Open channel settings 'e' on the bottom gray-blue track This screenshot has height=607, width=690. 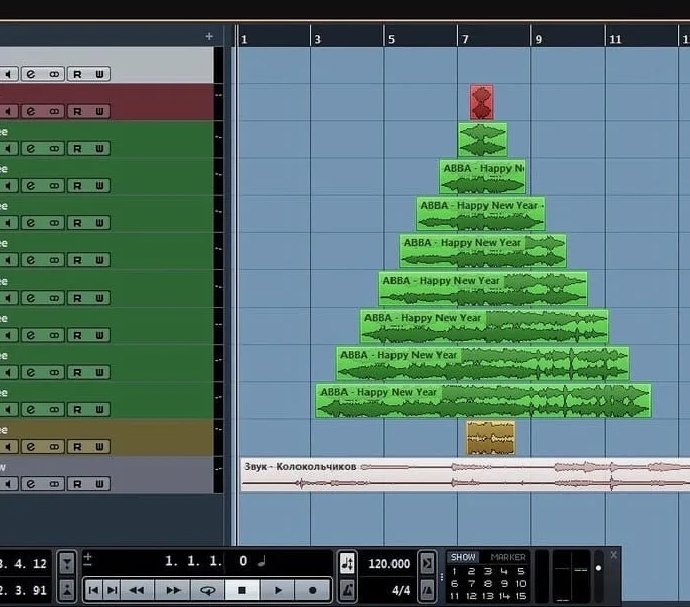(x=31, y=484)
